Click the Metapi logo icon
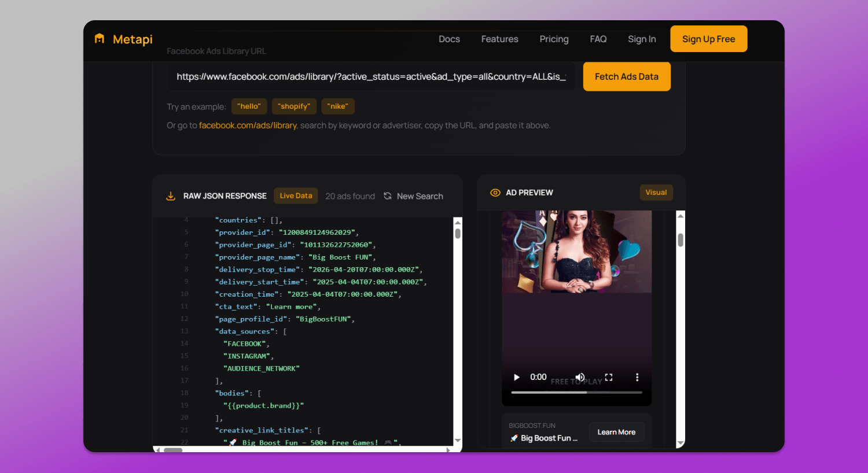This screenshot has height=473, width=868. (x=100, y=39)
